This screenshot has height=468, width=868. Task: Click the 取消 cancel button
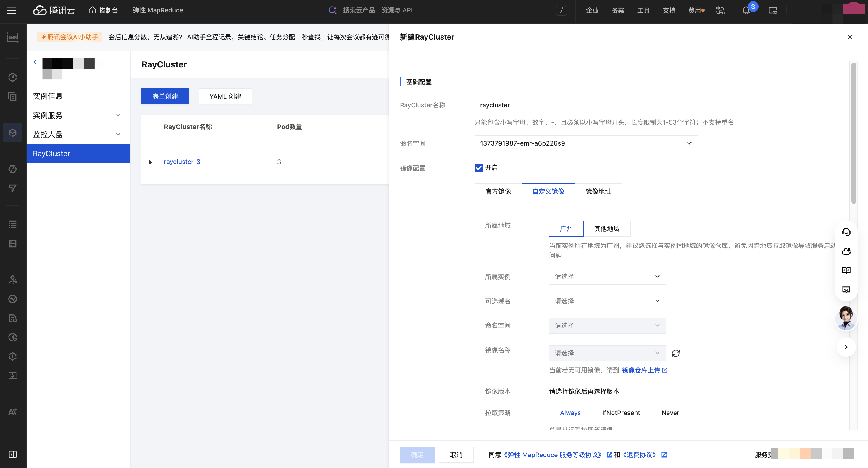[x=456, y=454]
